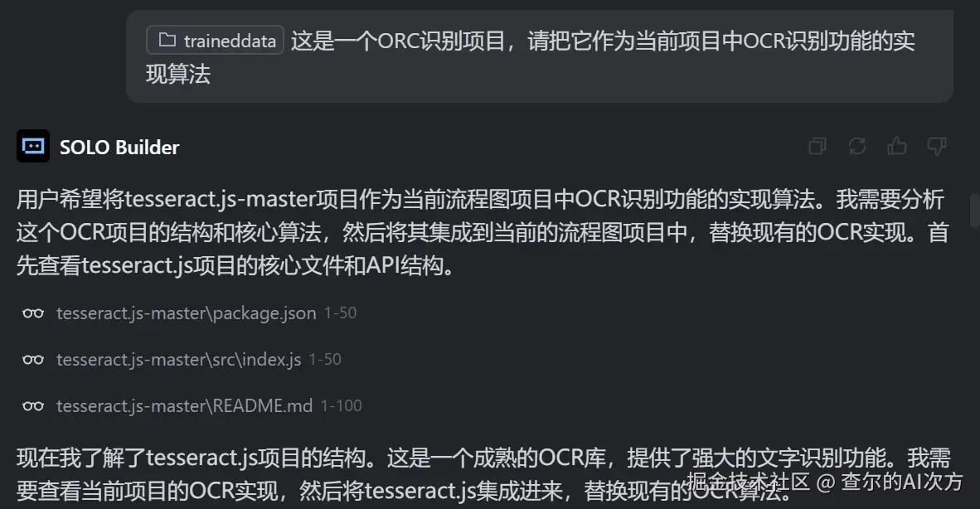Click the SOLO Builder name label
The height and width of the screenshot is (509, 980).
(119, 148)
